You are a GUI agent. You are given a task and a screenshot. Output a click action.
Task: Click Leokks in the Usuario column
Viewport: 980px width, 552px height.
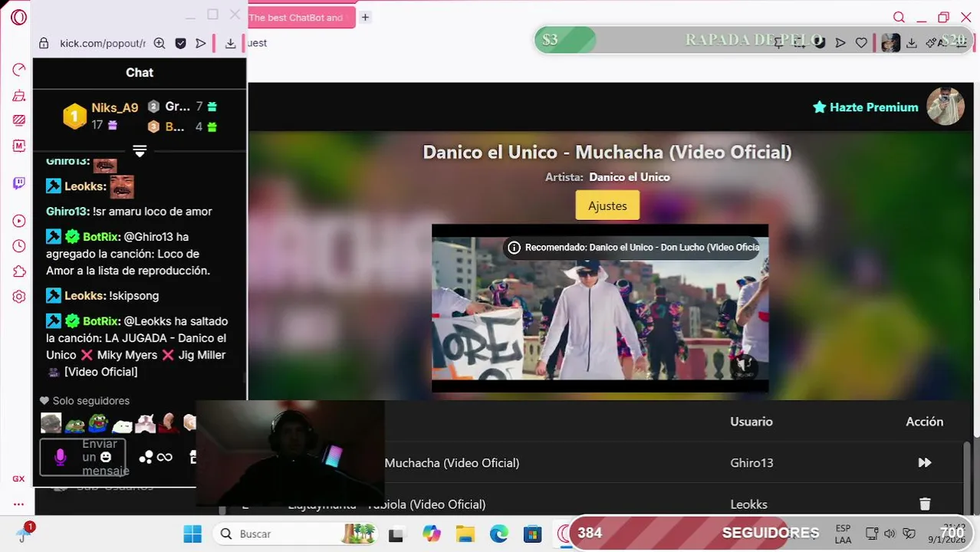tap(748, 504)
